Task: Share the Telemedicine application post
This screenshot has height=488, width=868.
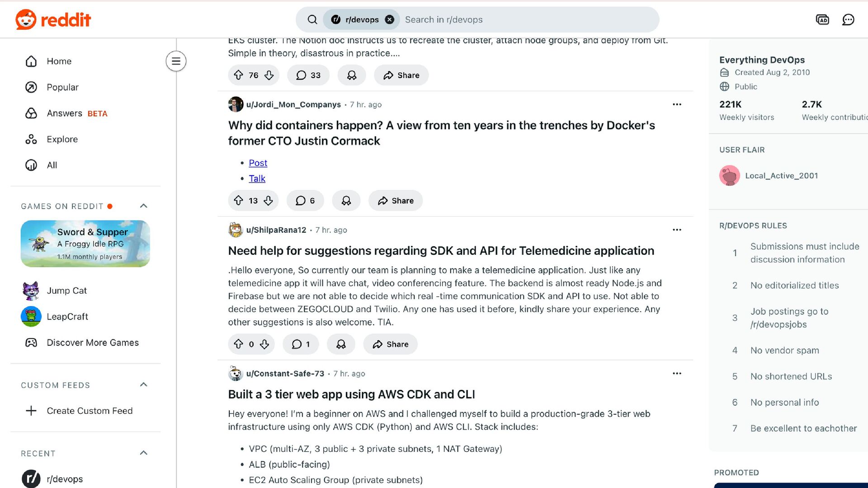Action: [x=390, y=344]
